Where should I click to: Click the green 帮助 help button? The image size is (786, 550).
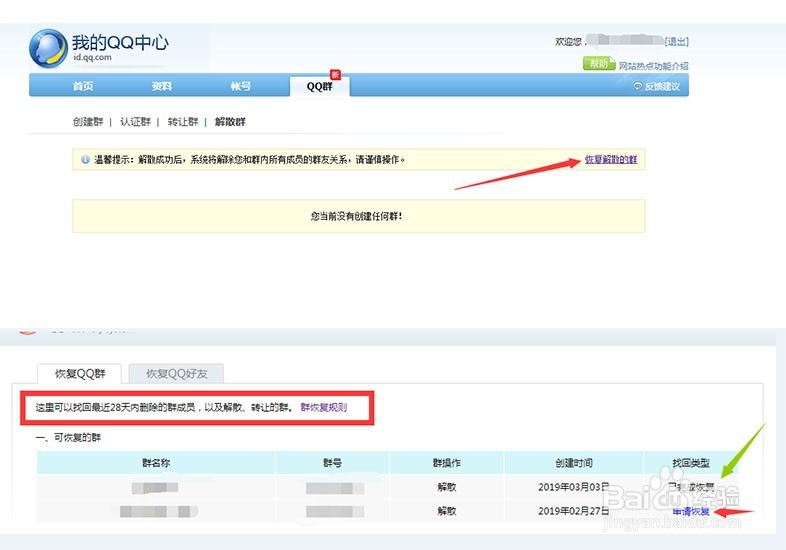coord(599,64)
